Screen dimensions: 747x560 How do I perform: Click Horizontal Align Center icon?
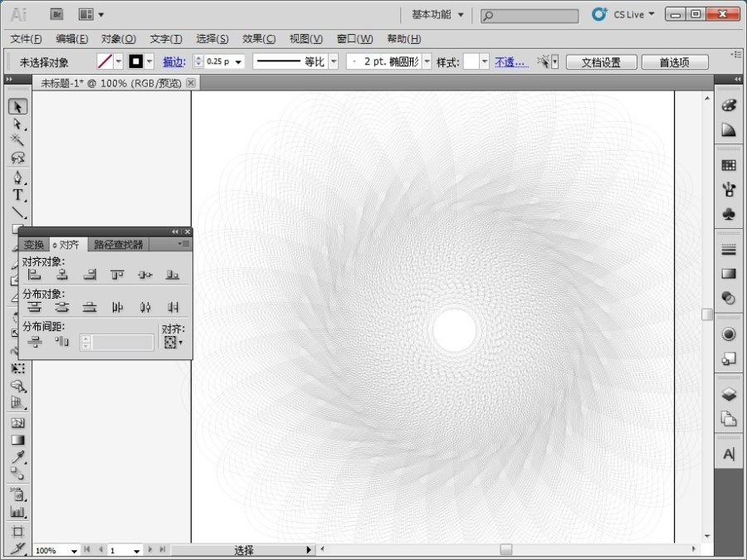coord(62,275)
